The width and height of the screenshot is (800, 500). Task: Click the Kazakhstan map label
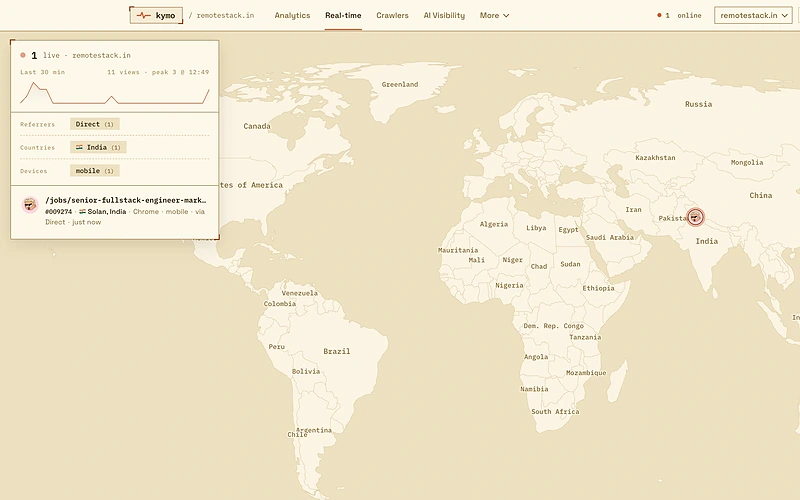tap(655, 158)
